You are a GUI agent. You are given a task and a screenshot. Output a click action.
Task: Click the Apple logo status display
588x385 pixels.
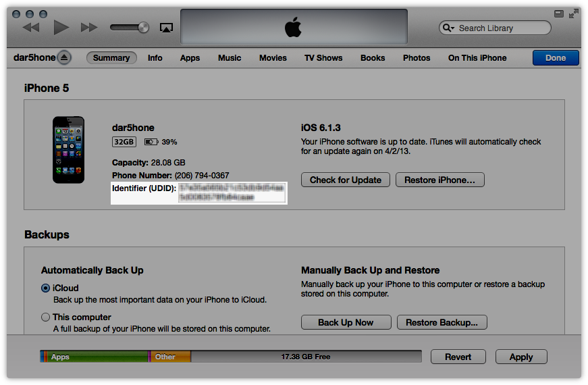(x=293, y=27)
